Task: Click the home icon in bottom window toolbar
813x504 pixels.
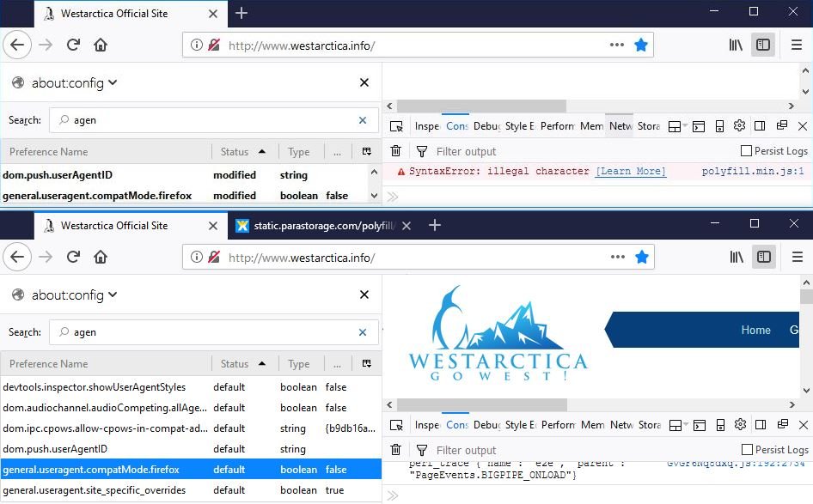Action: (x=101, y=257)
